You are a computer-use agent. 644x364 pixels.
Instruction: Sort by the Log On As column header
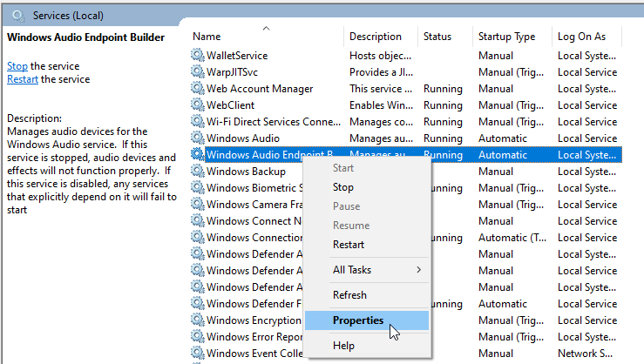[581, 37]
